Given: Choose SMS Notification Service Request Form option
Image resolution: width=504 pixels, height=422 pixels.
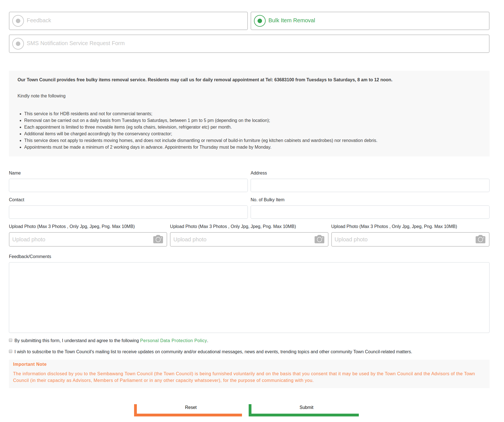Looking at the screenshot, I should click(x=18, y=44).
